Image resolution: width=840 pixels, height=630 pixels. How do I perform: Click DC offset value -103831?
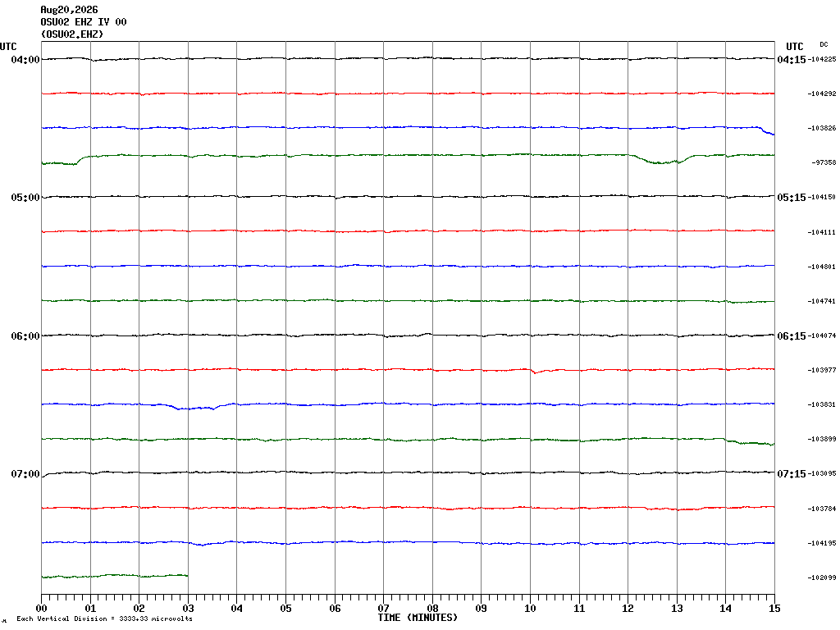(822, 404)
